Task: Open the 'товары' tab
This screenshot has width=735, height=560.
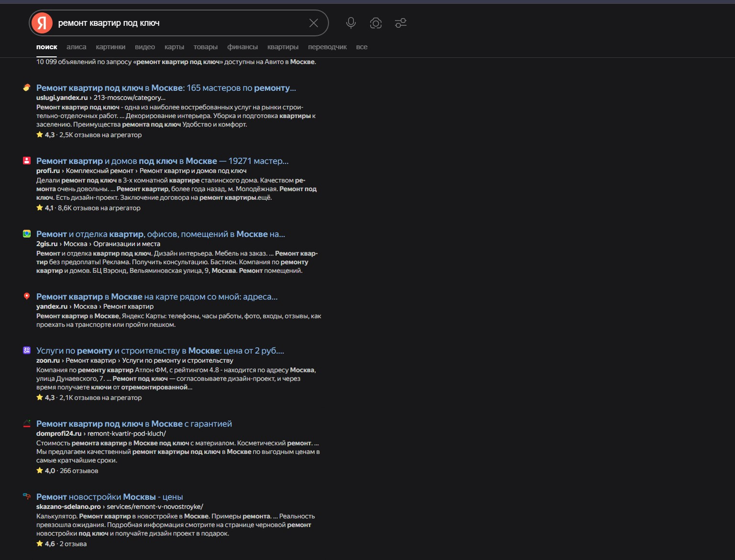Action: tap(206, 47)
